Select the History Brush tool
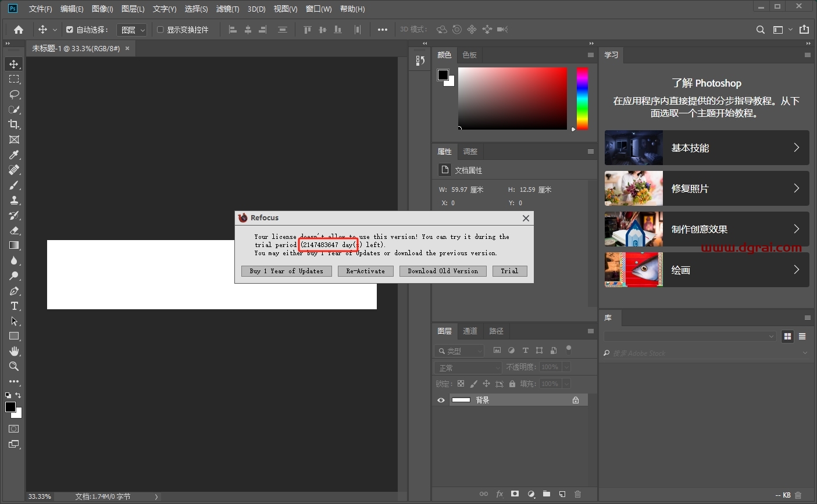The width and height of the screenshot is (817, 504). pos(14,215)
